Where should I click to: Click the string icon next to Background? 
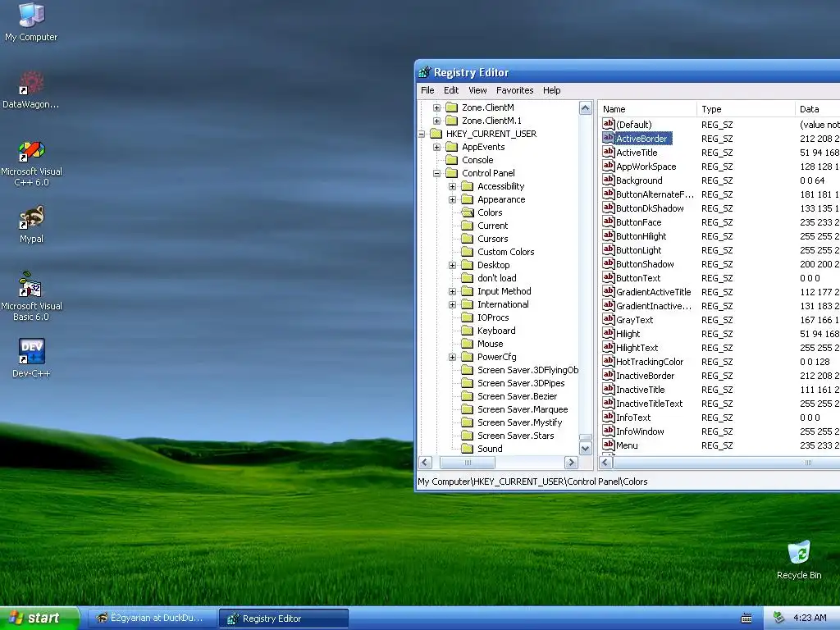coord(608,180)
